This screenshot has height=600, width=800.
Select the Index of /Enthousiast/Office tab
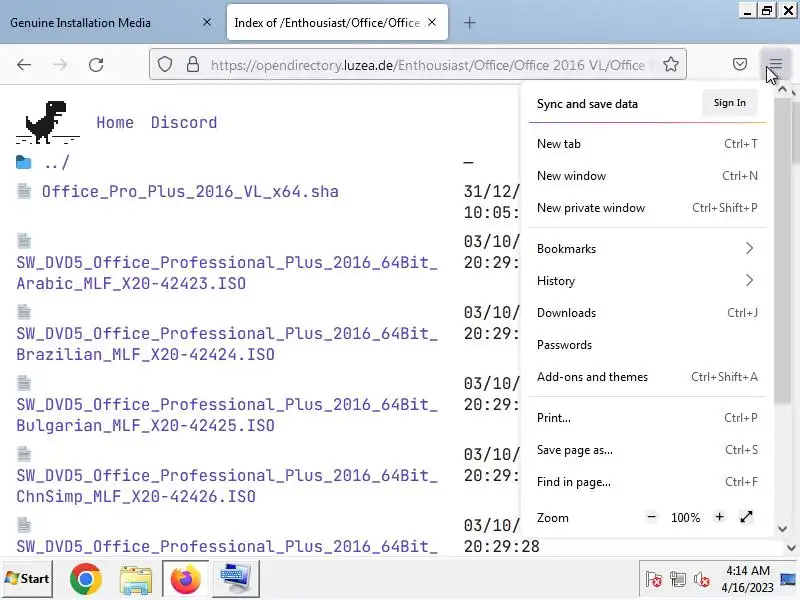coord(337,22)
